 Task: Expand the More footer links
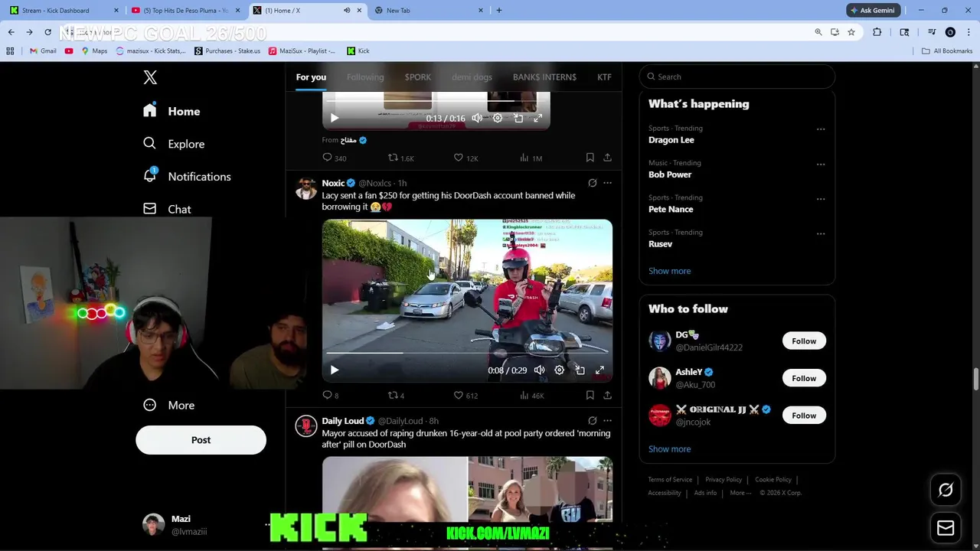740,493
